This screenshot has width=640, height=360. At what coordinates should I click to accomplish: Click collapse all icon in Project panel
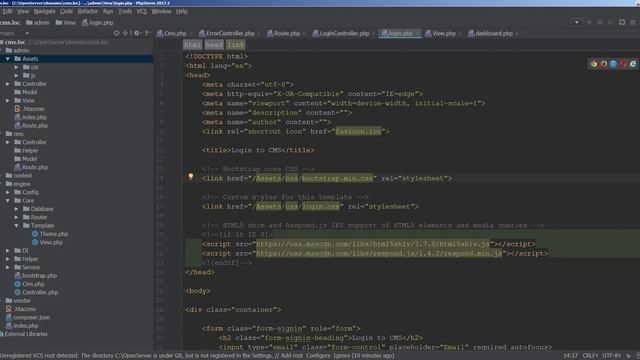click(126, 33)
